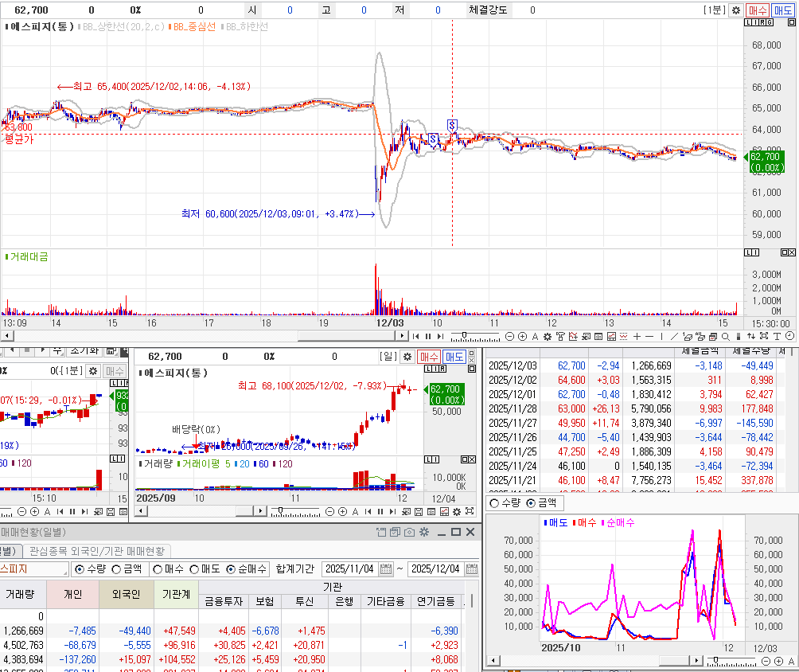Select 매수 radio in 매매현황 panel
The width and height of the screenshot is (799, 672).
[x=158, y=569]
